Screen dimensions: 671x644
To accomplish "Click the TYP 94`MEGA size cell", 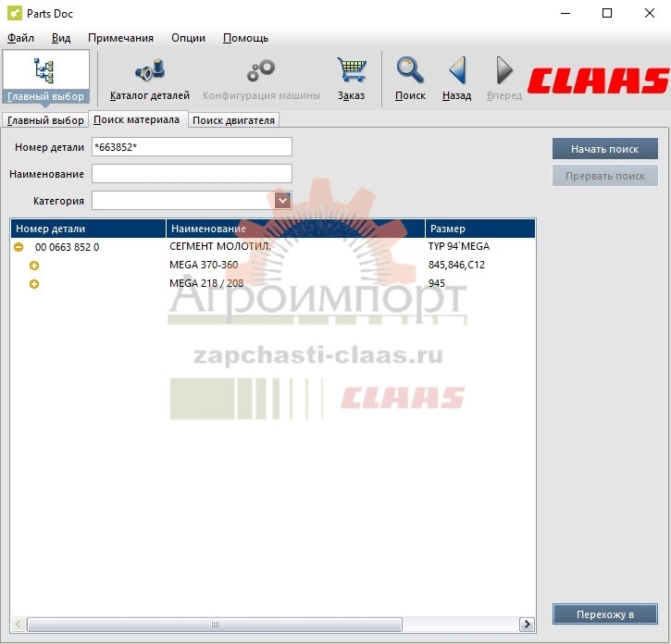I will coord(459,246).
